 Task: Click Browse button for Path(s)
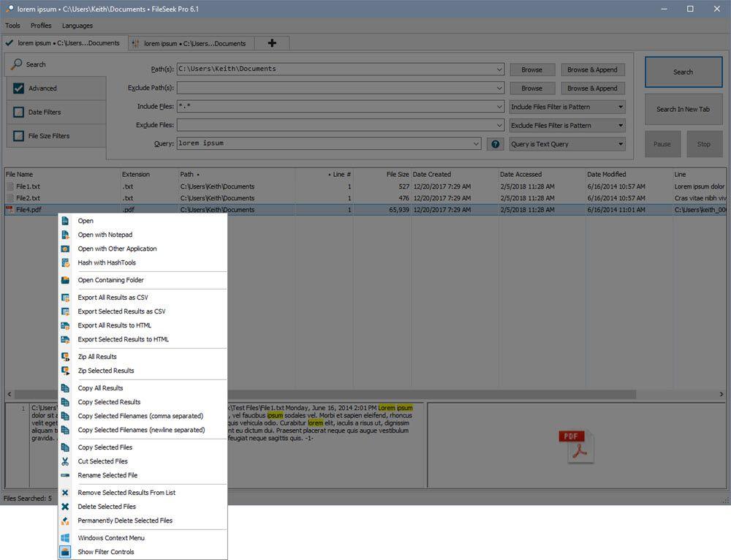(x=532, y=69)
